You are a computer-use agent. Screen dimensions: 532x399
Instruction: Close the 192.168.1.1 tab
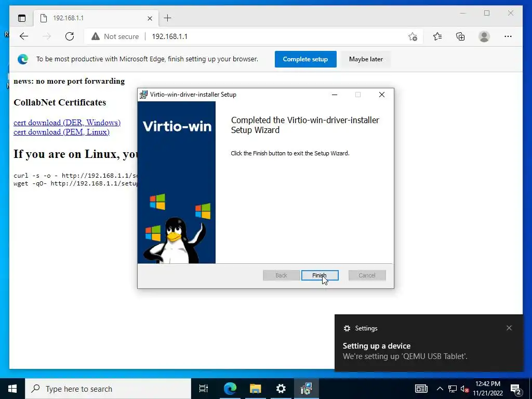[150, 18]
